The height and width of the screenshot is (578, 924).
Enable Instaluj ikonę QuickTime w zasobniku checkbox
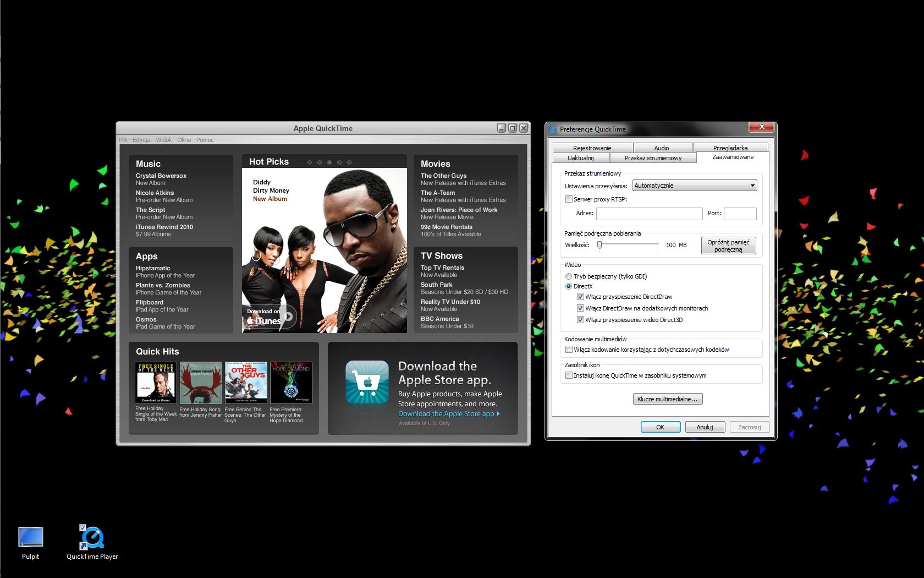[569, 375]
